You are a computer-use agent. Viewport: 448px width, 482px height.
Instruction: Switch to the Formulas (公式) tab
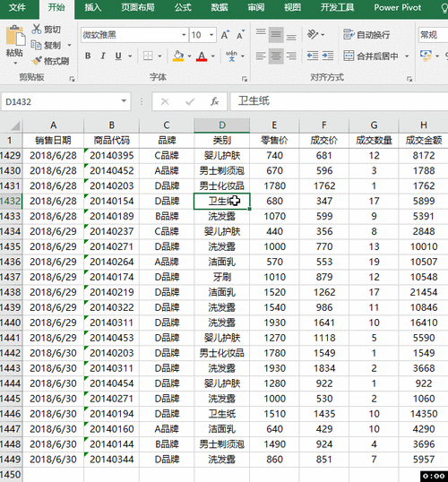[183, 7]
